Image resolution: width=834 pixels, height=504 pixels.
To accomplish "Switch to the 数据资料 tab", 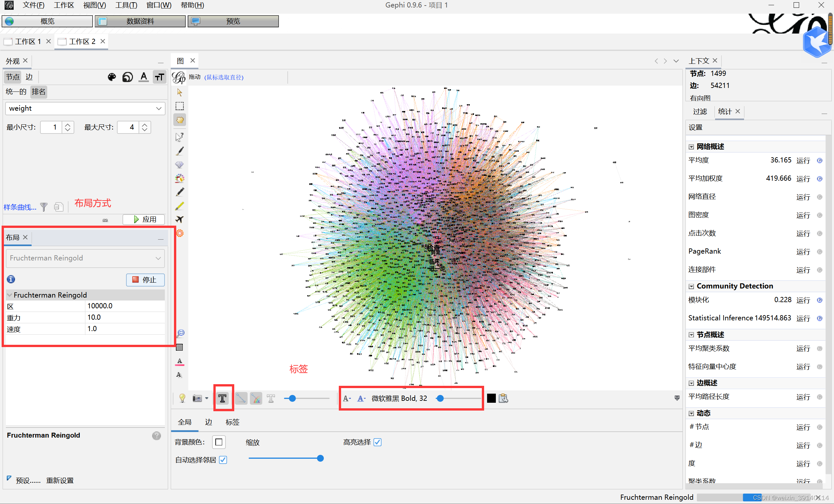I will 140,21.
